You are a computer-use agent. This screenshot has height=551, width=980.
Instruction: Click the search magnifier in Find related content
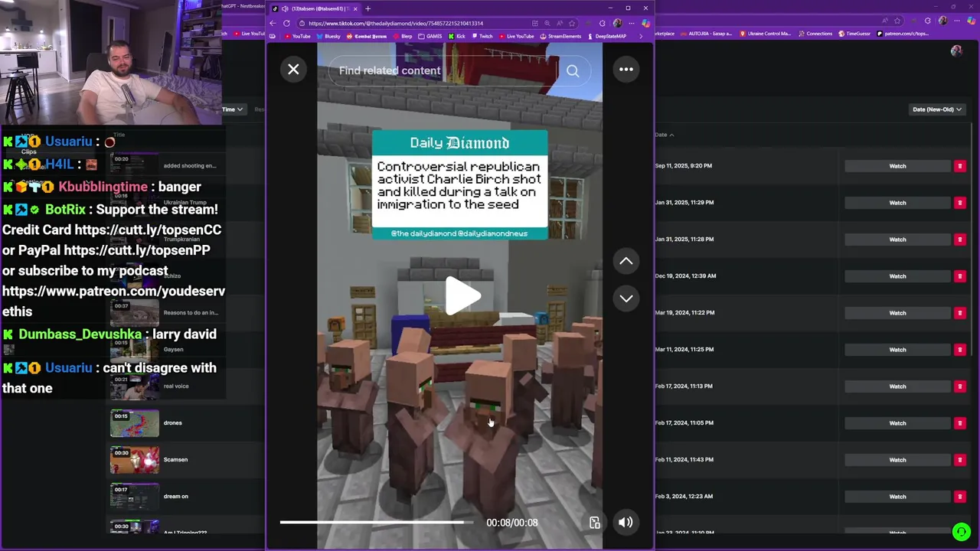pyautogui.click(x=573, y=71)
